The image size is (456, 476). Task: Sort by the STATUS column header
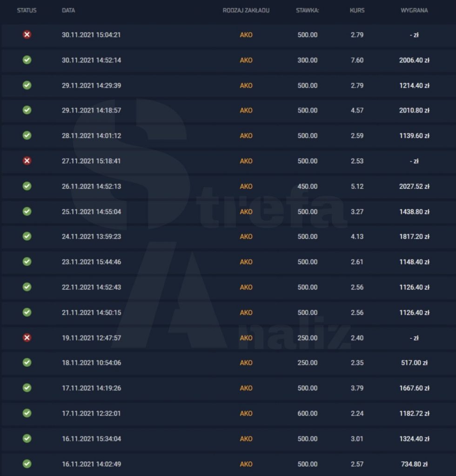point(27,10)
